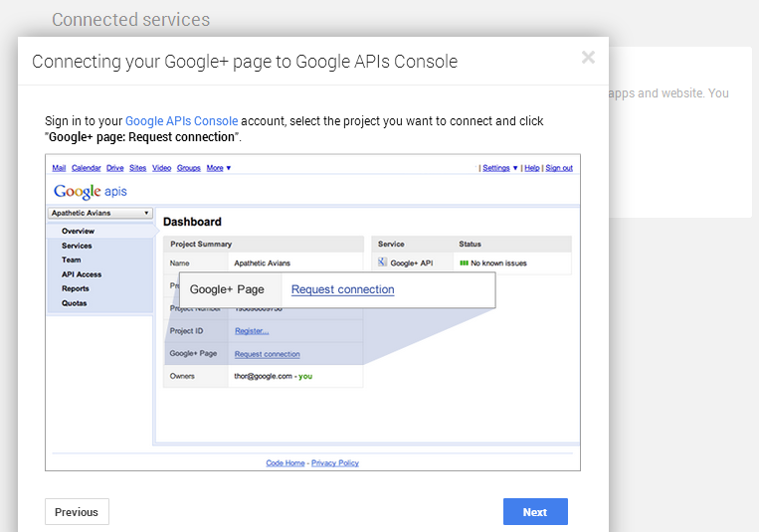Select Reports in the illustrated sidebar
The height and width of the screenshot is (532, 759).
coord(75,288)
